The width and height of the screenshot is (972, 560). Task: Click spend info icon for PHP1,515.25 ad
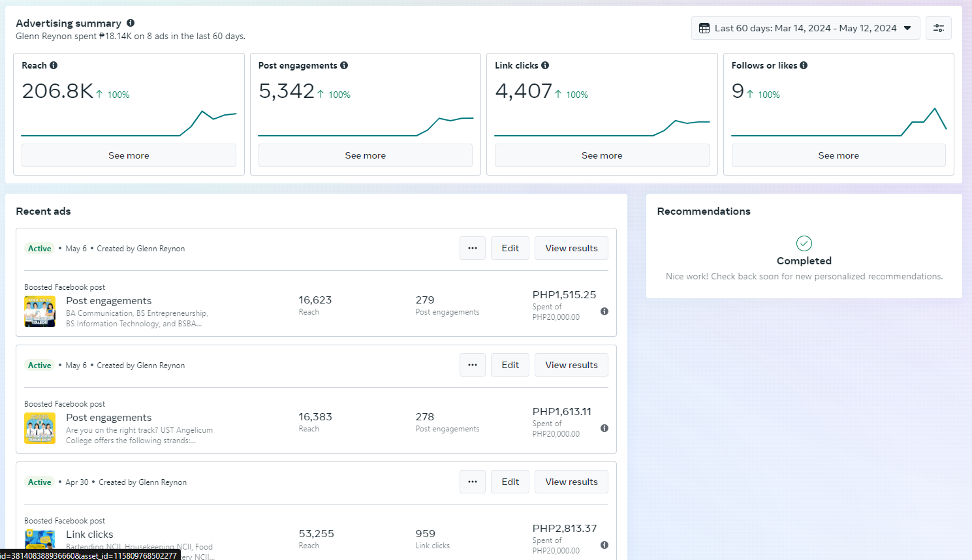(x=604, y=311)
